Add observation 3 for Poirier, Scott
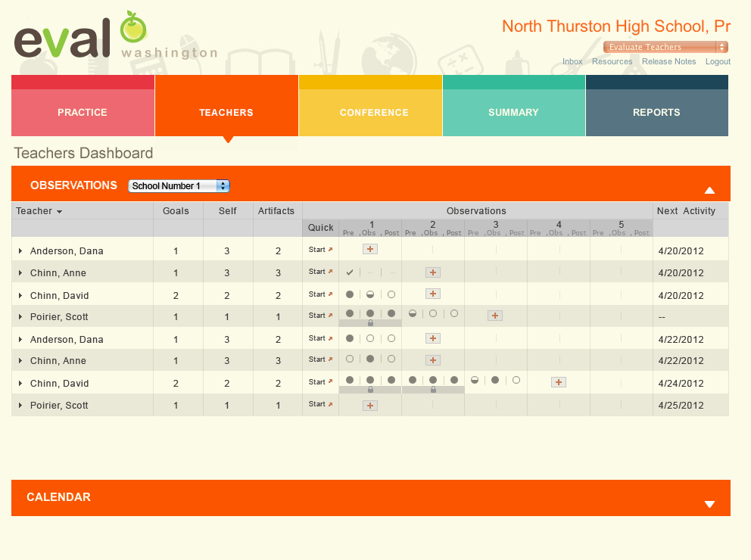Image resolution: width=751 pixels, height=560 pixels. (x=494, y=316)
